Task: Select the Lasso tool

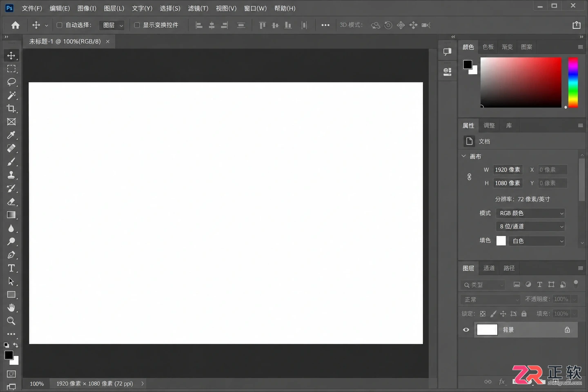Action: point(11,82)
